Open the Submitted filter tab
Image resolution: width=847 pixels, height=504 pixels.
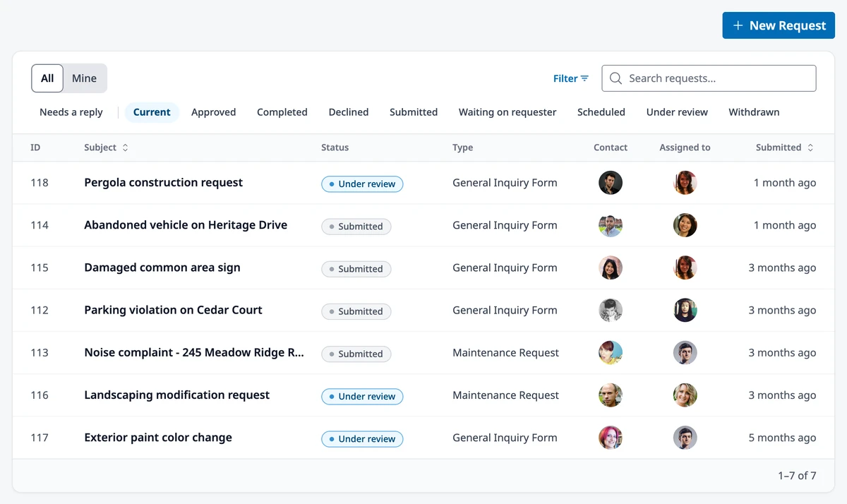point(414,112)
